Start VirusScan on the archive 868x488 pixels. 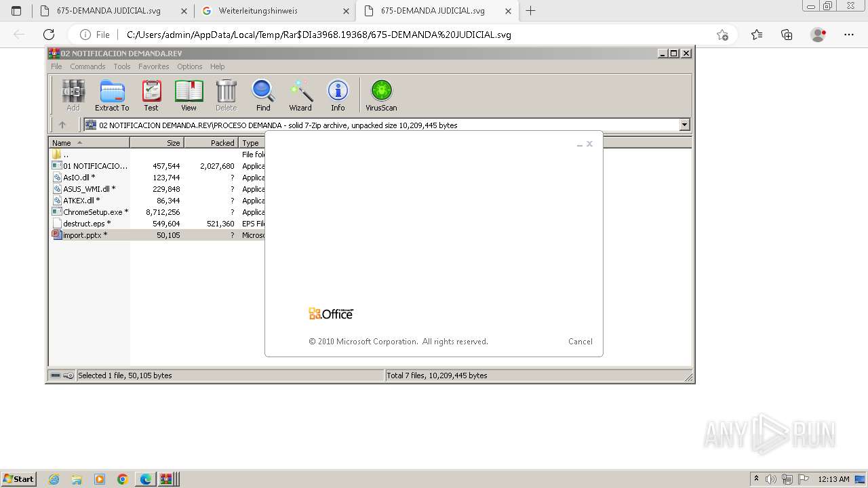pos(381,95)
